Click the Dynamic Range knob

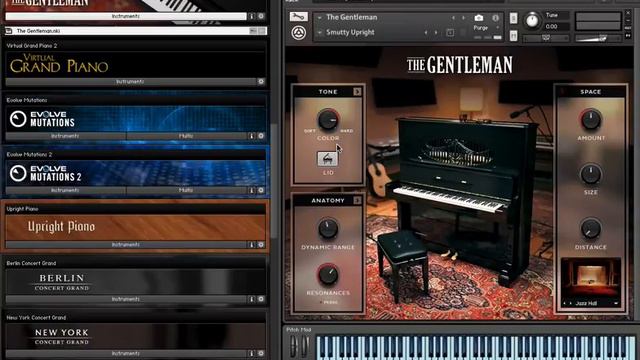328,229
